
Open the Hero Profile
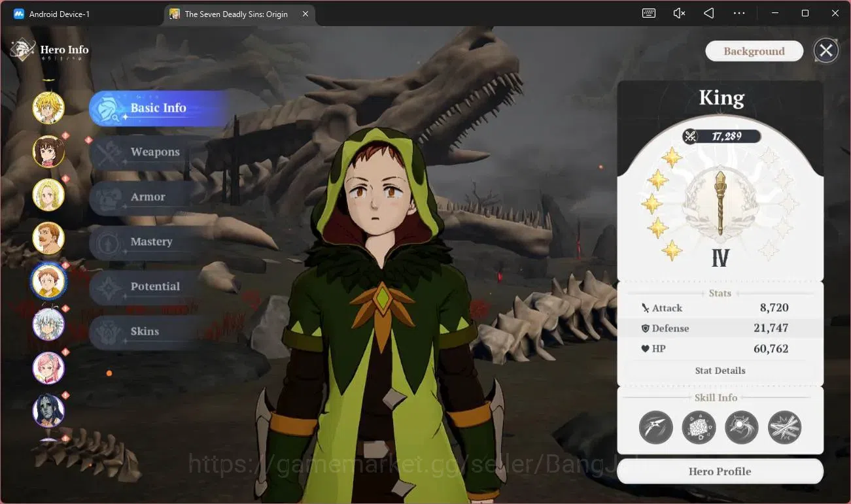click(x=720, y=471)
